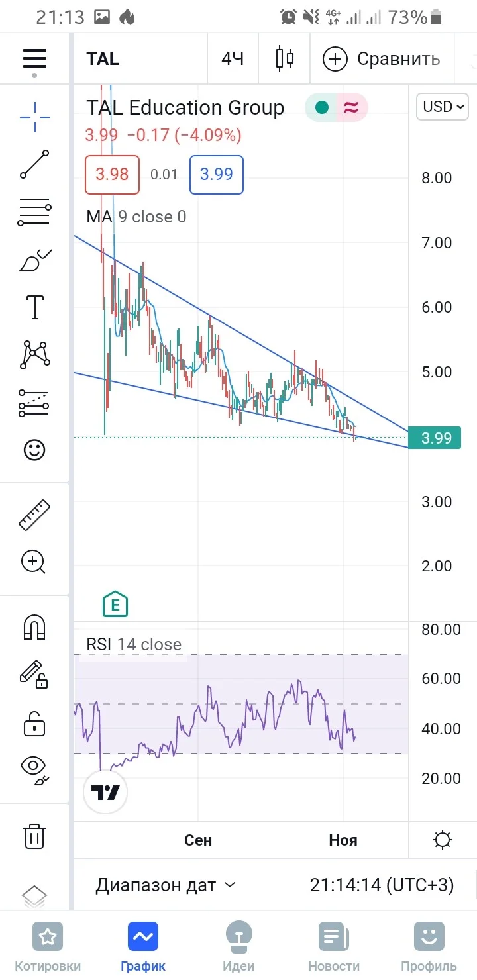Viewport: 477px width, 980px height.
Task: Open the Fibonacci and pitchfork tools
Action: pyautogui.click(x=34, y=213)
